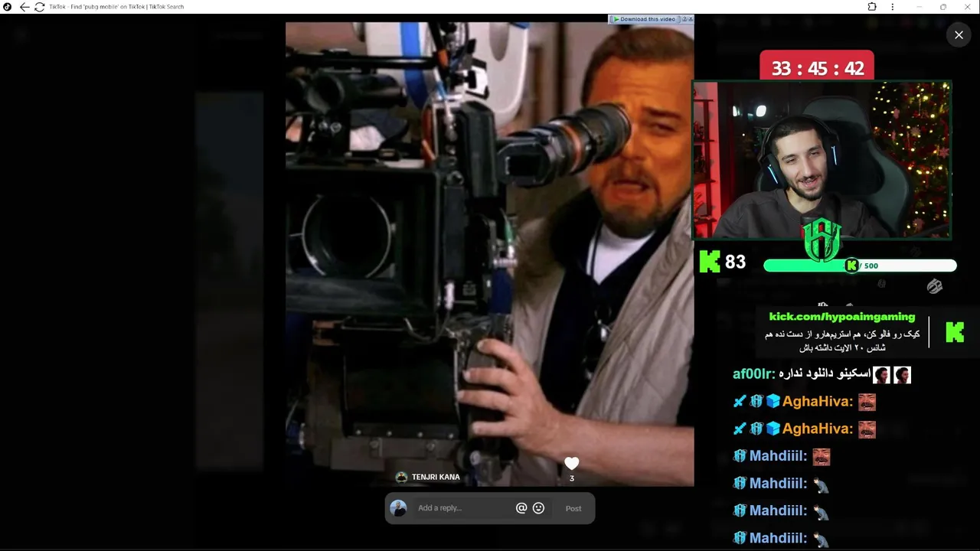Open TENJRI KANA profile name

pos(436,477)
